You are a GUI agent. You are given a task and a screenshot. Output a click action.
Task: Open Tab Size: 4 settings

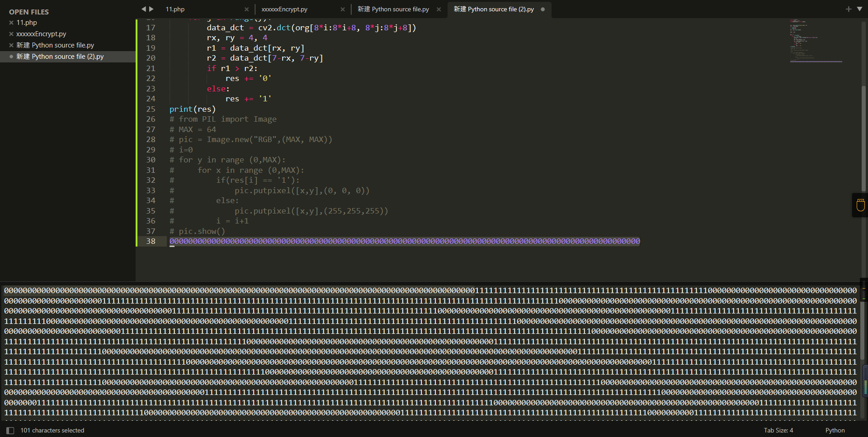(778, 431)
